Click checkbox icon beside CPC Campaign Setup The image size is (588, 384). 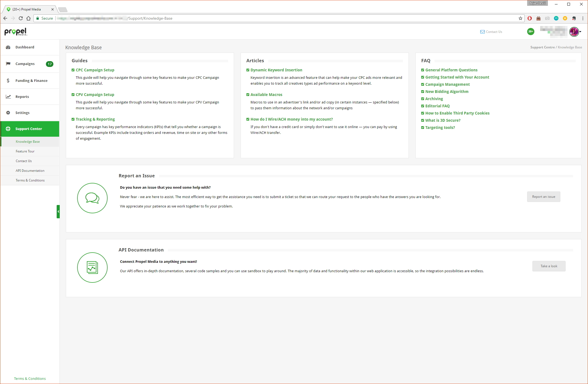click(x=73, y=70)
